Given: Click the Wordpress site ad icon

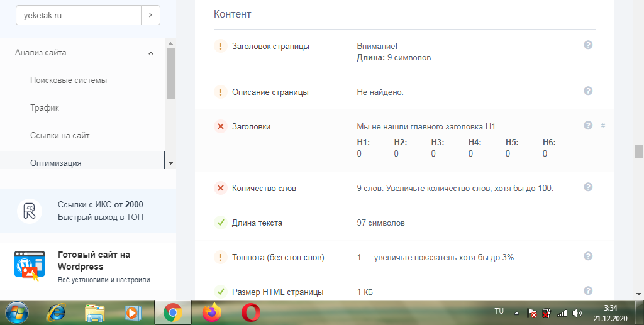Looking at the screenshot, I should click(x=30, y=265).
